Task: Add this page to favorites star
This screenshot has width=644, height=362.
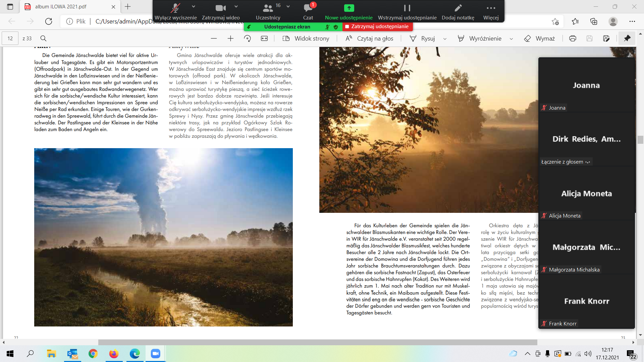Action: click(x=555, y=21)
